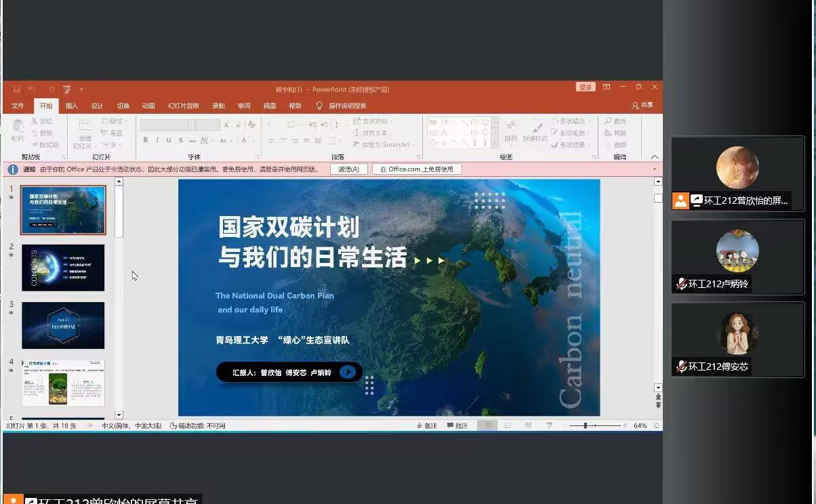This screenshot has height=504, width=816.
Task: Switch to slide sorter view in status bar
Action: point(506,425)
